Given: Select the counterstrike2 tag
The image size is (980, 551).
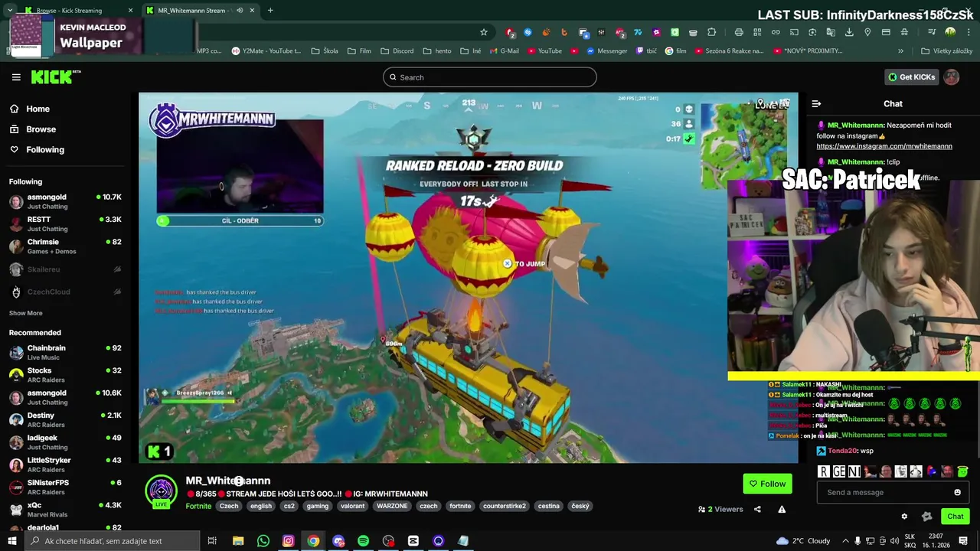Looking at the screenshot, I should pyautogui.click(x=505, y=506).
